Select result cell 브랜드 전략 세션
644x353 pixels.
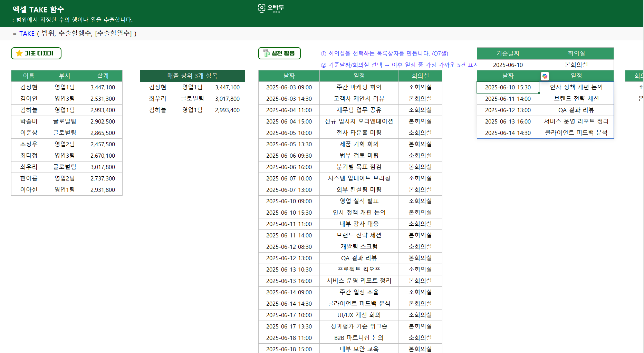pos(576,99)
